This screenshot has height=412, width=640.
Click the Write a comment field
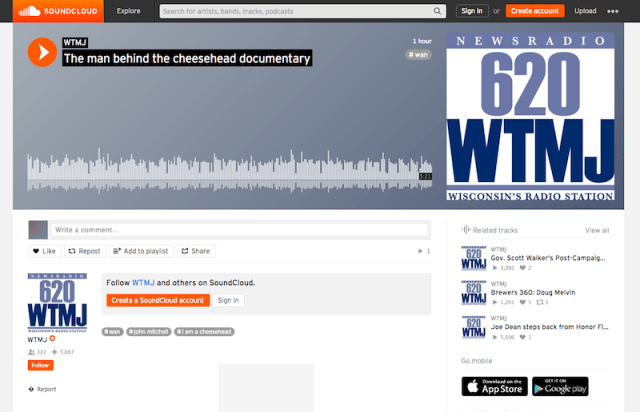click(238, 230)
